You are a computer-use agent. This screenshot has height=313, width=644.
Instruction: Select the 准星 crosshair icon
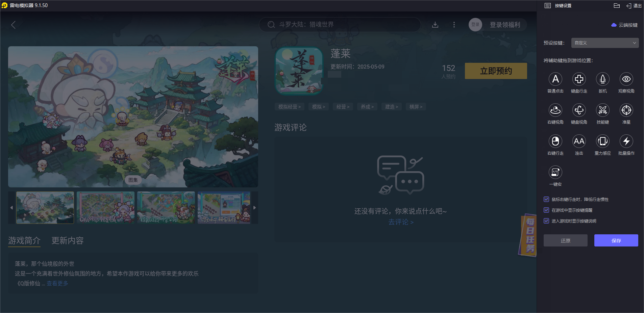626,110
